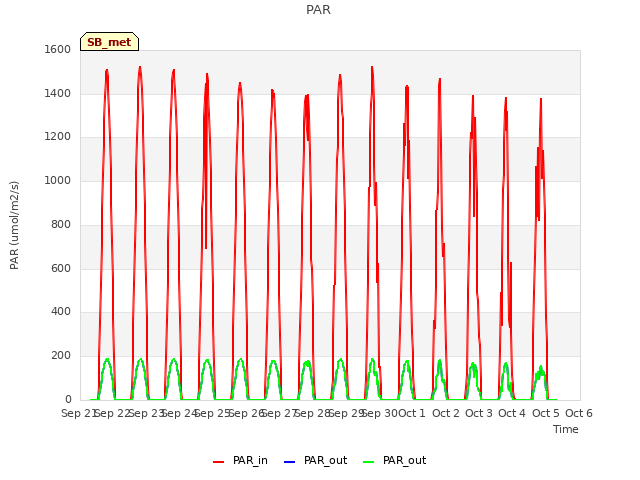Click the Oct 6 x-axis label

point(579,413)
